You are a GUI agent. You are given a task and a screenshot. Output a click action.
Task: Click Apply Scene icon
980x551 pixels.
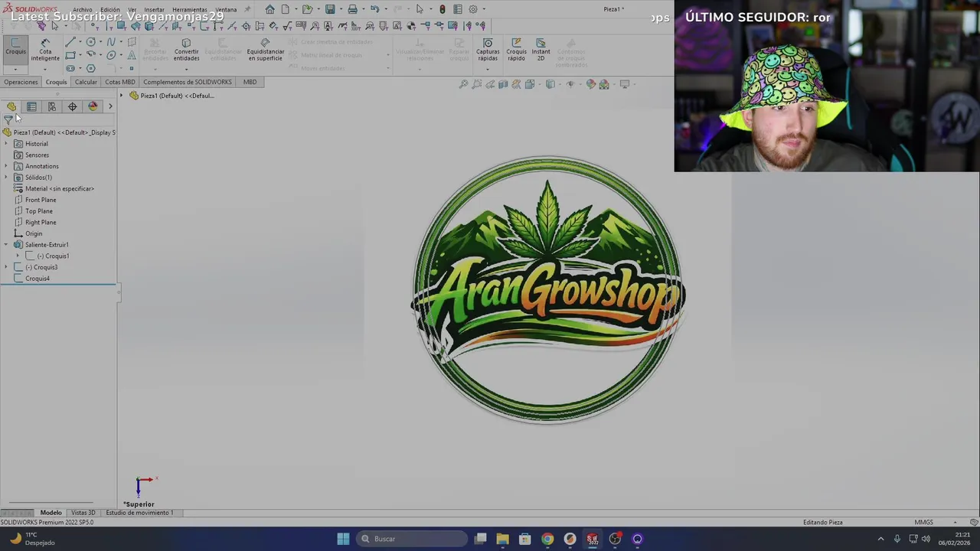604,84
